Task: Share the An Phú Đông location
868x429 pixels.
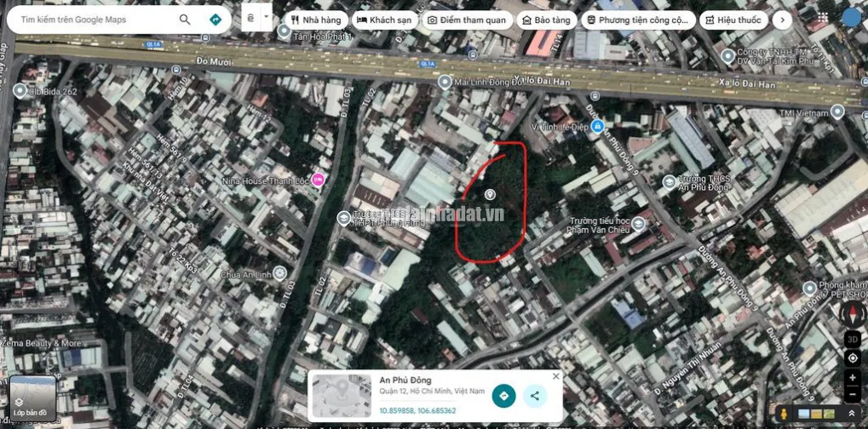Action: coord(535,396)
